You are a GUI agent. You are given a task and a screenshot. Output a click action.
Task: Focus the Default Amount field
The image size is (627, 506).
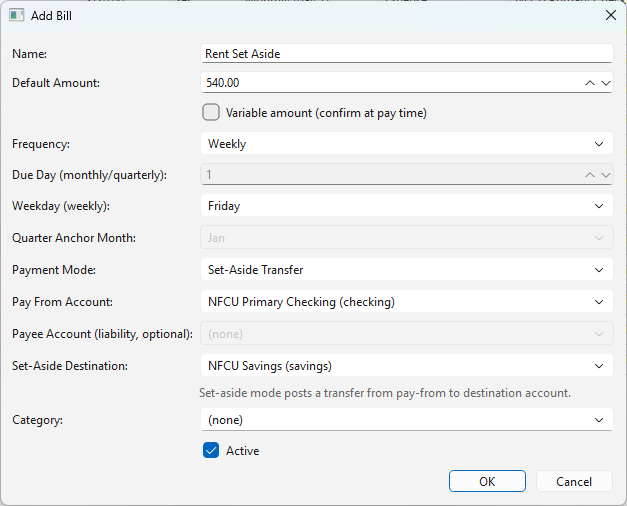click(390, 83)
